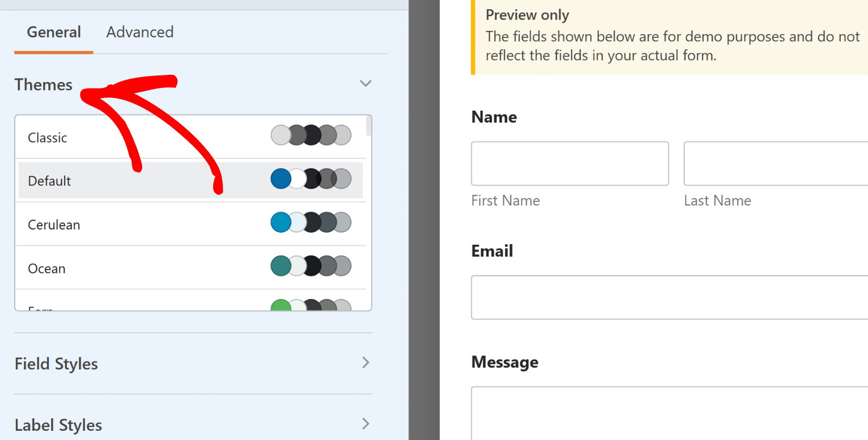Select the Classic theme
Image resolution: width=868 pixels, height=440 pixels.
(108, 137)
